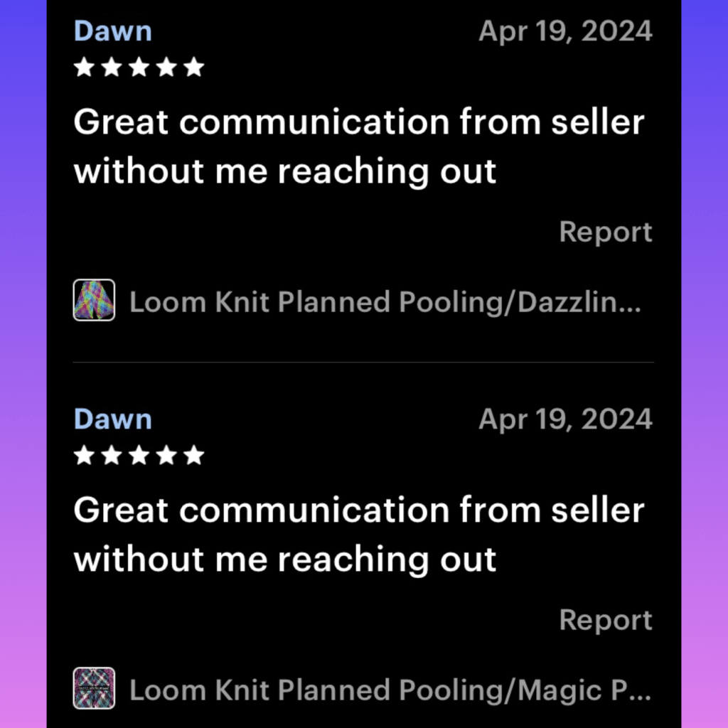Click the Apr 19, 2024 date on bottom review
728x728 pixels.
coord(565,419)
